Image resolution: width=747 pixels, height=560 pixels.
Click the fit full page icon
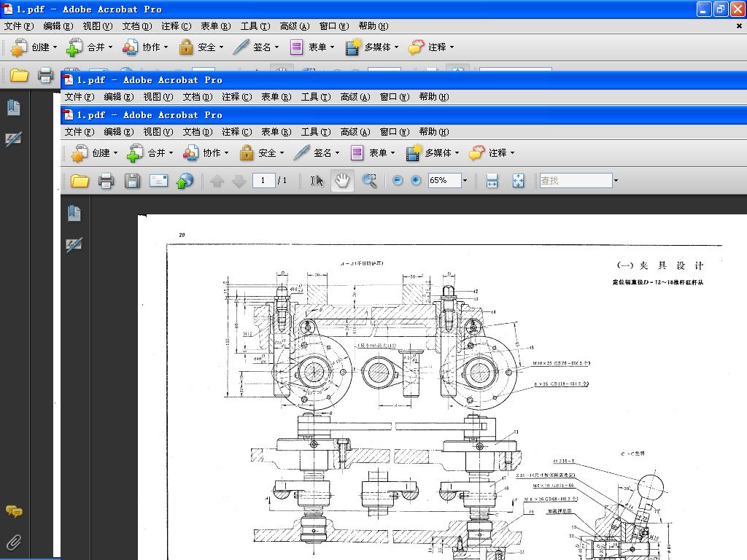tap(518, 181)
